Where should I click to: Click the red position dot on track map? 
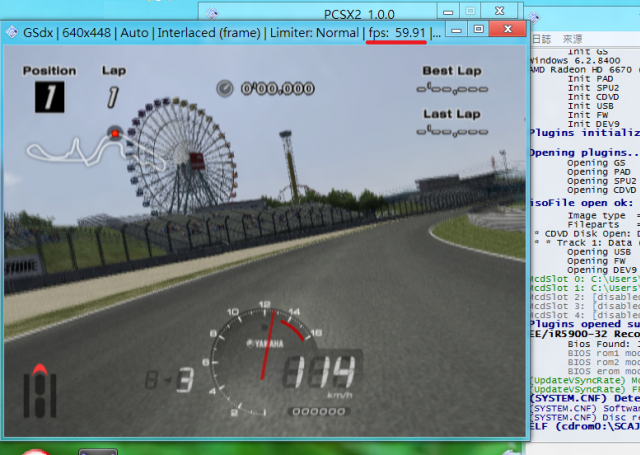[115, 133]
